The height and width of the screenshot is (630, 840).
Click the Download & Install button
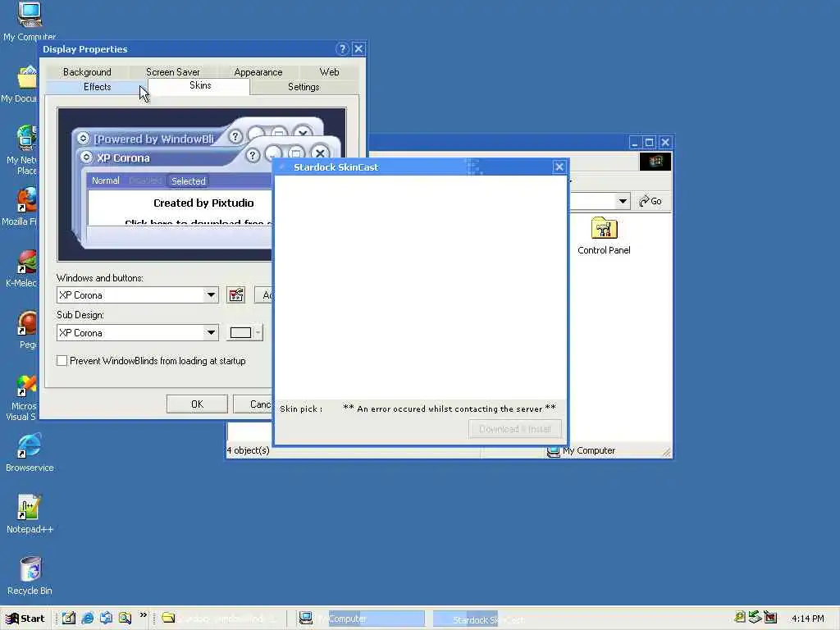[x=515, y=429]
